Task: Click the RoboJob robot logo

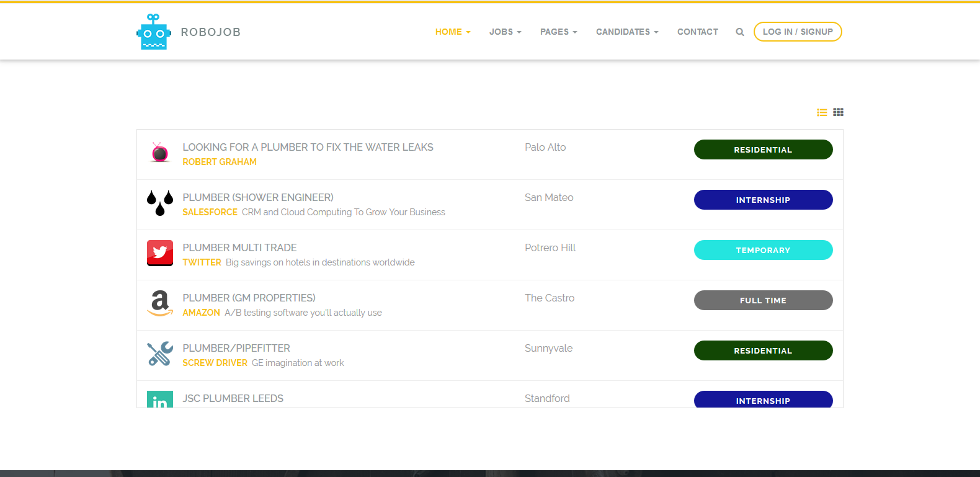Action: pos(153,32)
